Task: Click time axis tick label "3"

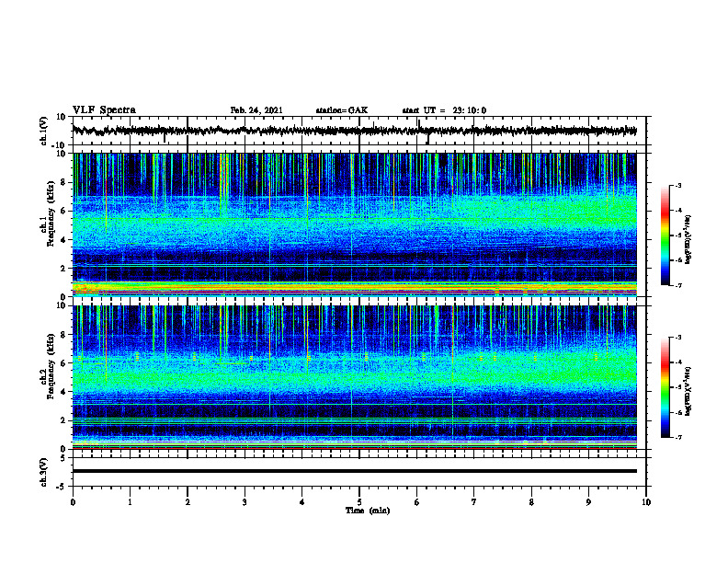Action: coord(245,502)
